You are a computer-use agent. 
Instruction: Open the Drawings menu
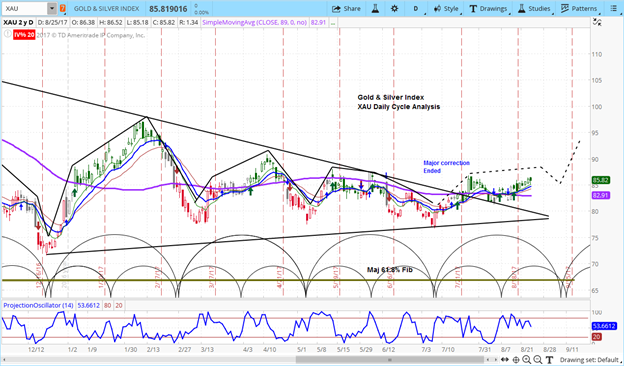pos(488,8)
